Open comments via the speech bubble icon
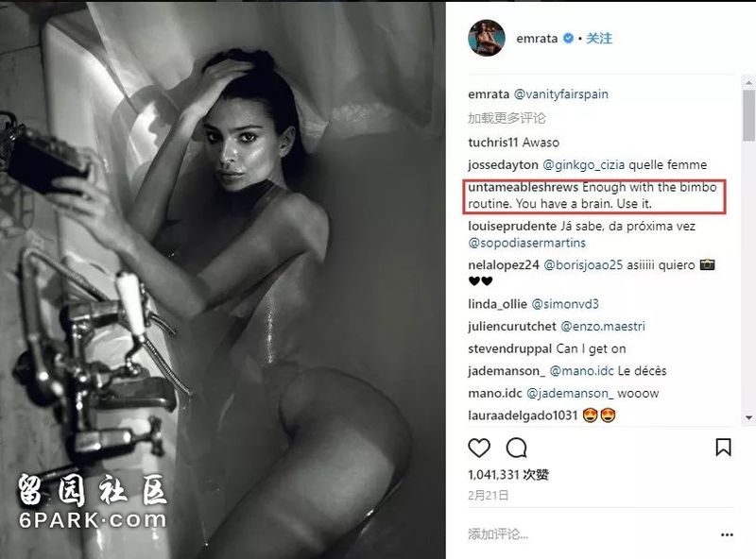This screenshot has width=756, height=559. 516,448
